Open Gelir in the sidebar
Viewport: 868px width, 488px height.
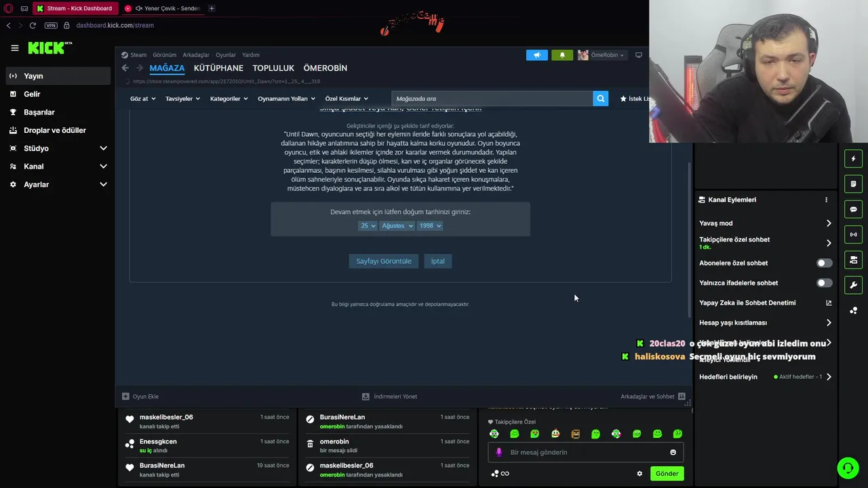[58, 94]
